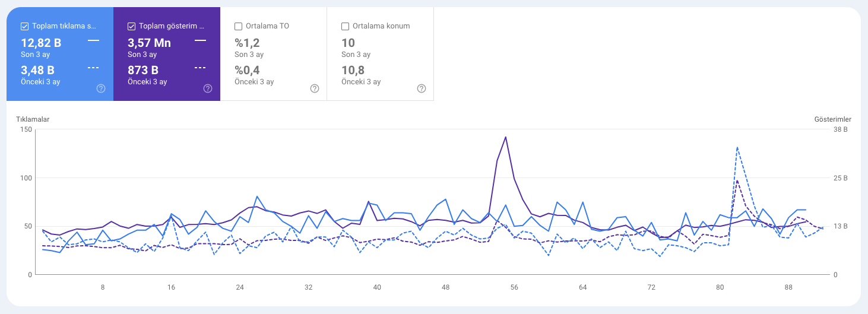Screen dimensions: 868x314
Task: Open help icon in the blue clicks card
Action: tap(101, 88)
